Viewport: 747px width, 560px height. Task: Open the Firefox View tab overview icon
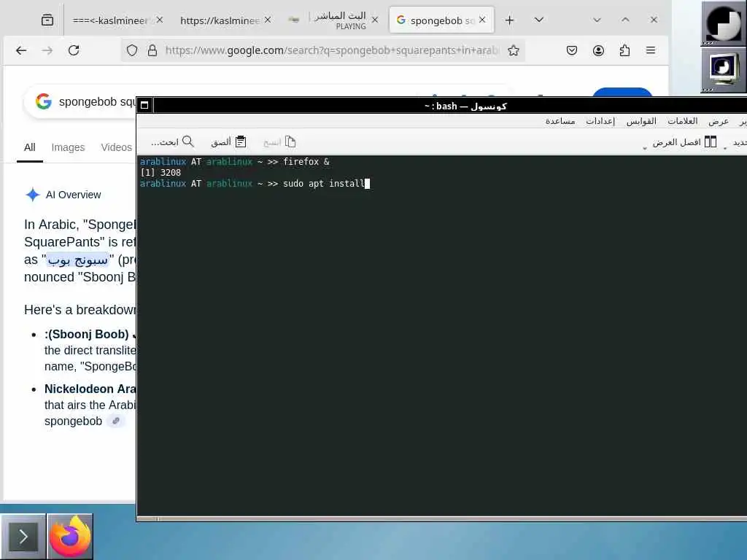pos(47,20)
